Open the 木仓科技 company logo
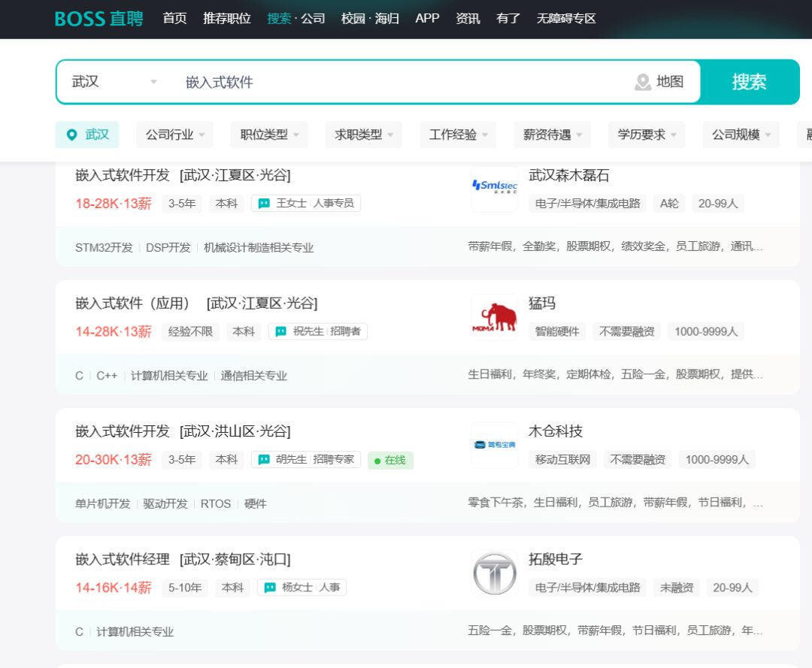This screenshot has width=812, height=668. click(495, 445)
